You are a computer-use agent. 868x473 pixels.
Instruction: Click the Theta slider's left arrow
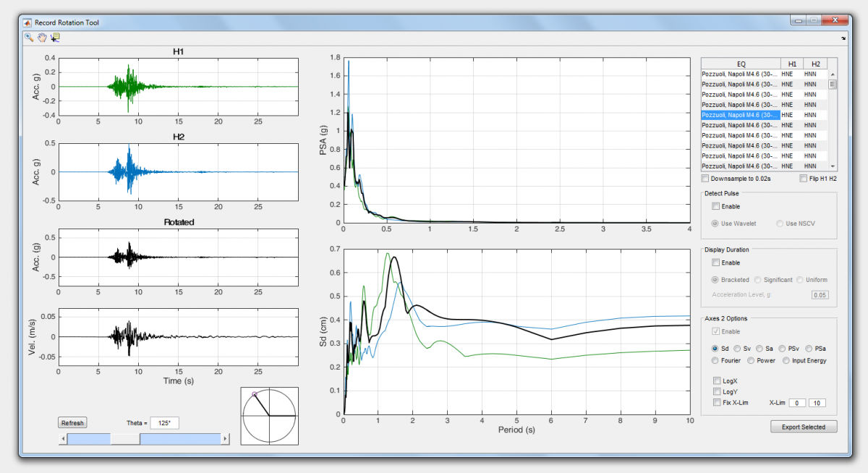point(63,439)
